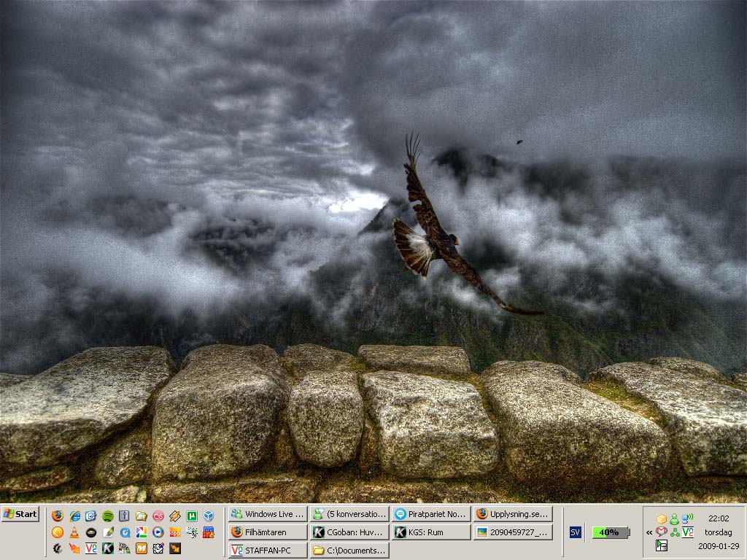Activate the CGoban taskbar button
The height and width of the screenshot is (560, 747).
349,532
